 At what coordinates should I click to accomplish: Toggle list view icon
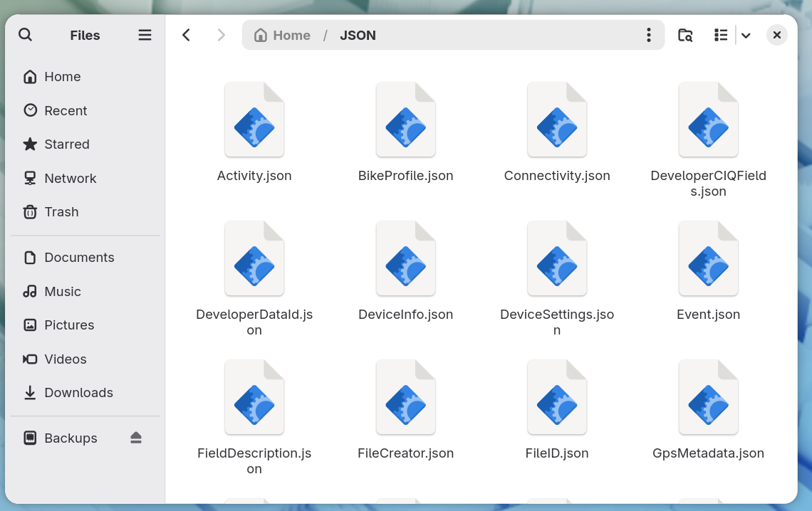pos(721,35)
